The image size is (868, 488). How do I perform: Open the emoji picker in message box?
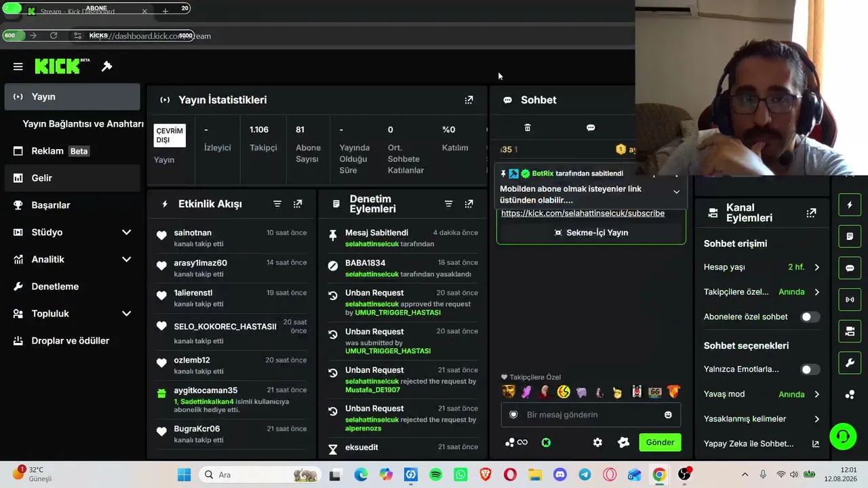[668, 415]
